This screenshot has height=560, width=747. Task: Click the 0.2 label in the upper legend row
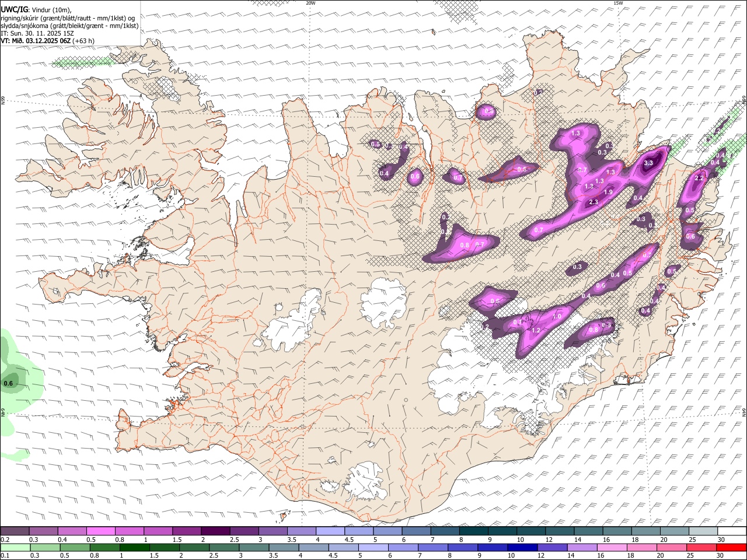[5, 540]
